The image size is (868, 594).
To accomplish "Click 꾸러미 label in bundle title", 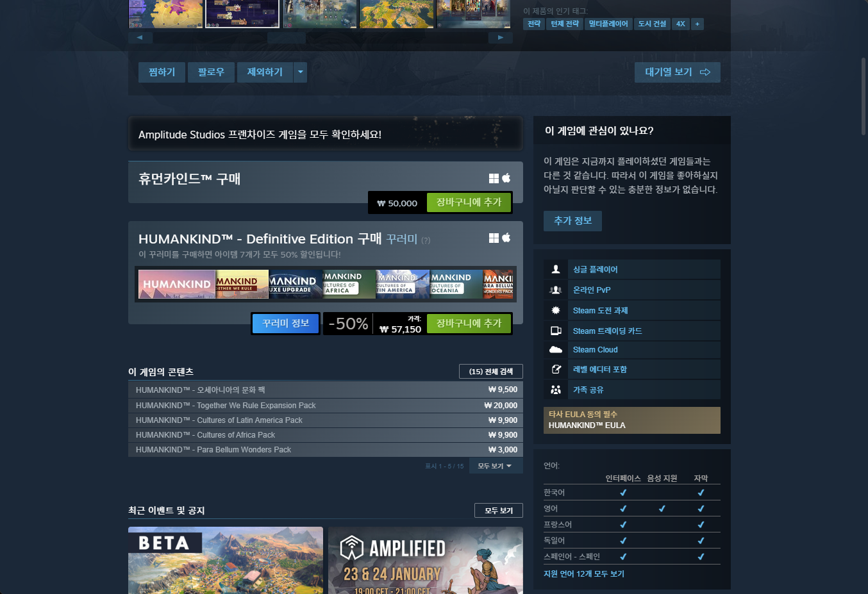I will (402, 239).
